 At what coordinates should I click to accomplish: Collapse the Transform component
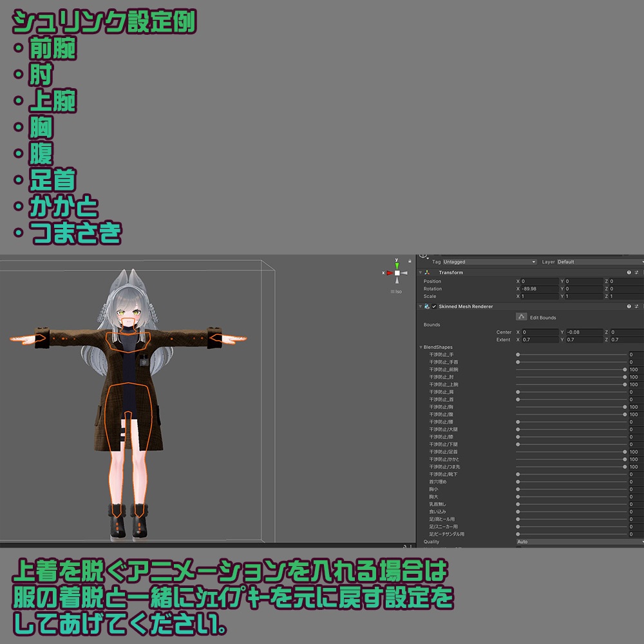click(420, 272)
